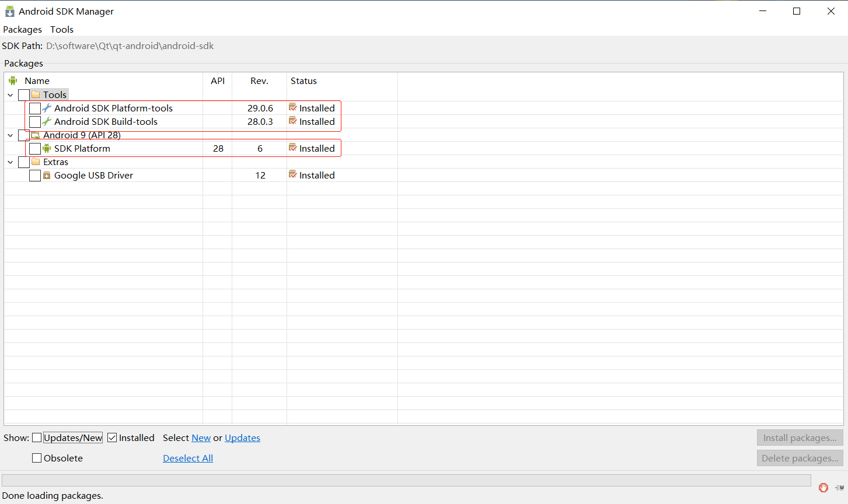
Task: Click the API column header
Action: pos(218,80)
